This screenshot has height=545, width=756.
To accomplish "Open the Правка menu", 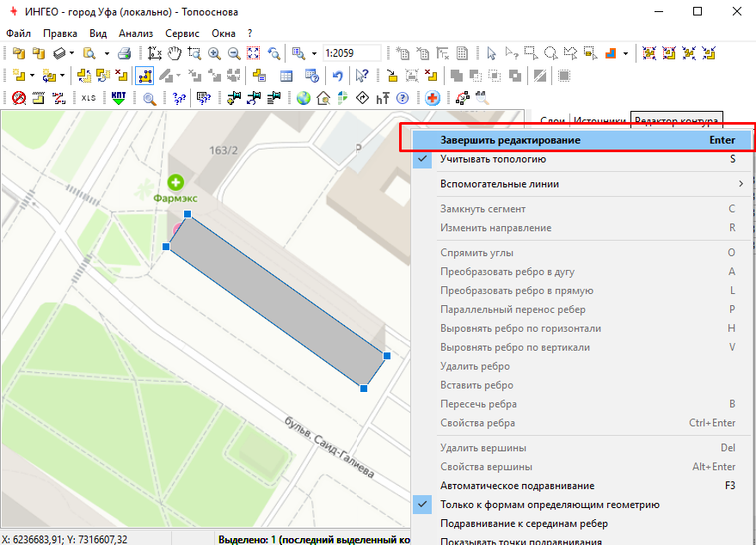I will pos(60,34).
